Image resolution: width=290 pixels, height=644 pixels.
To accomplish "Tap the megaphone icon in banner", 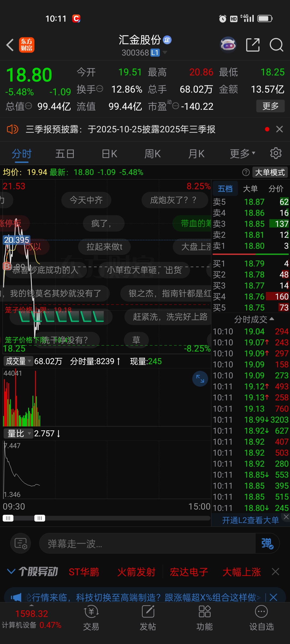I will point(16,597).
